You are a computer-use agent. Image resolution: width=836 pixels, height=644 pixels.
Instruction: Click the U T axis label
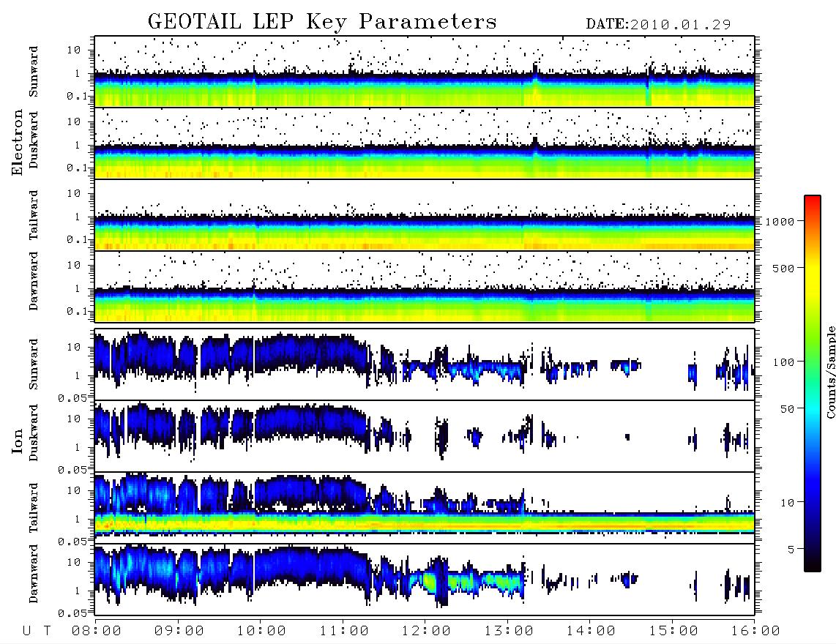[37, 632]
